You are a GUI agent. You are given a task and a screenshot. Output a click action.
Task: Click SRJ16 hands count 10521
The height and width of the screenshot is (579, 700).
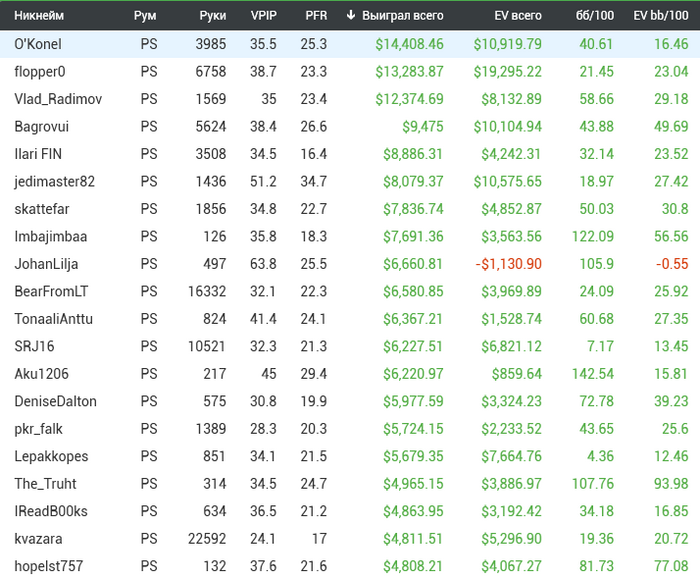pos(207,346)
